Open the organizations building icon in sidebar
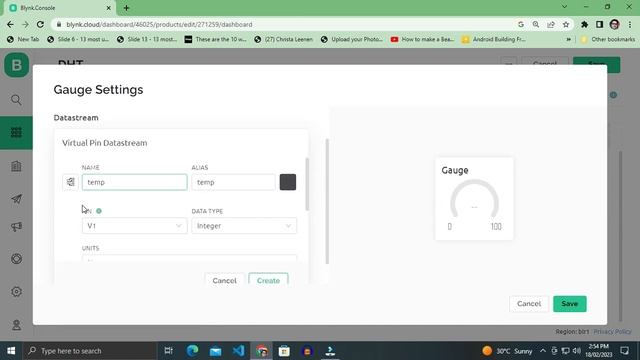Image resolution: width=640 pixels, height=360 pixels. point(16,166)
